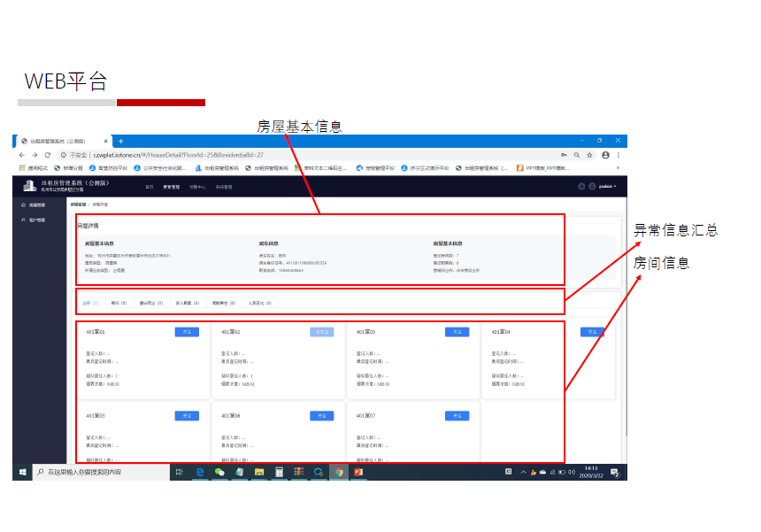This screenshot has width=761, height=532.
Task: Click 关注 button for room 401室01
Action: (187, 332)
